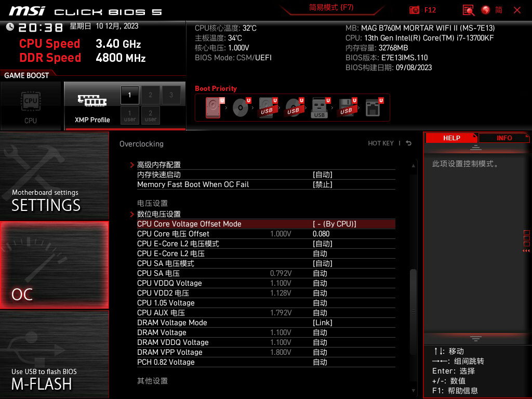Click the back arrow next to HOT KEY
Image resolution: width=532 pixels, height=399 pixels.
(x=409, y=143)
